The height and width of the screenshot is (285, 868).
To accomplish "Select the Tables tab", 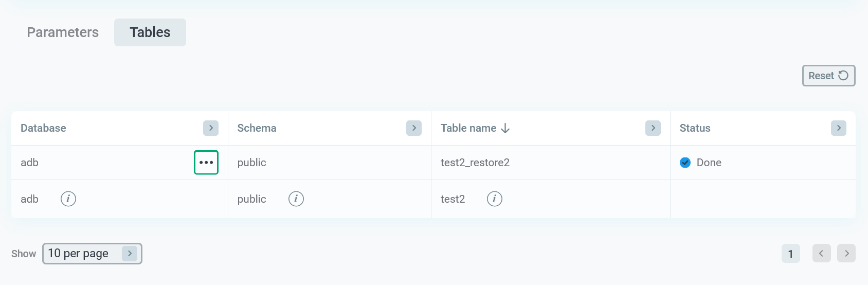I will point(150,32).
